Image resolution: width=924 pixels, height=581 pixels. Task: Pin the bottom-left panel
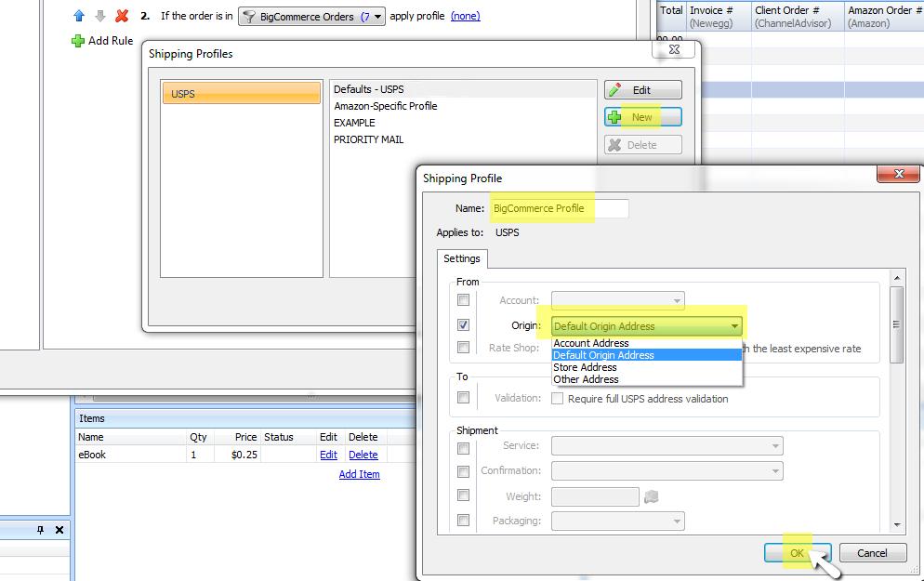point(40,530)
